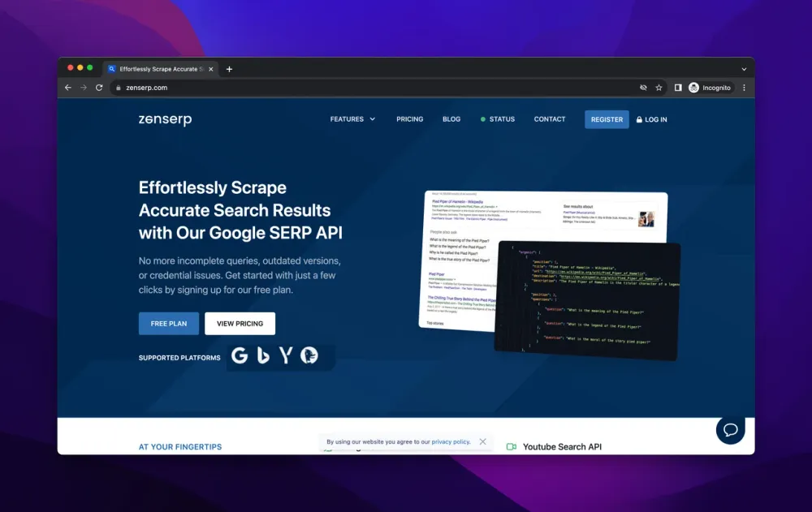The image size is (812, 512).
Task: Go back to the previous page
Action: coord(68,88)
